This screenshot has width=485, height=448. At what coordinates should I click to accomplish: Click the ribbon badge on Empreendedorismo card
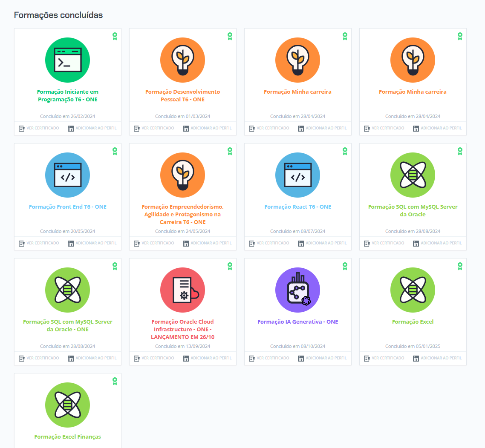pos(230,151)
